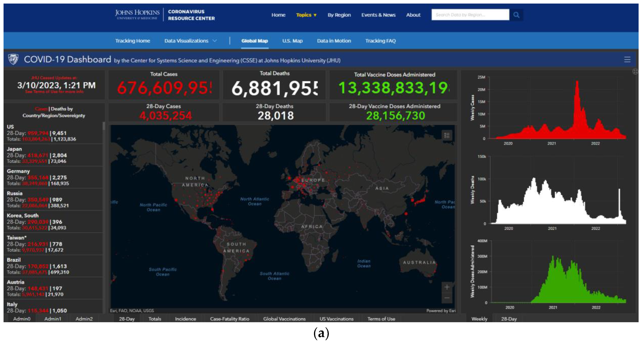
Task: Toggle list to show Cases
Action: pos(41,109)
